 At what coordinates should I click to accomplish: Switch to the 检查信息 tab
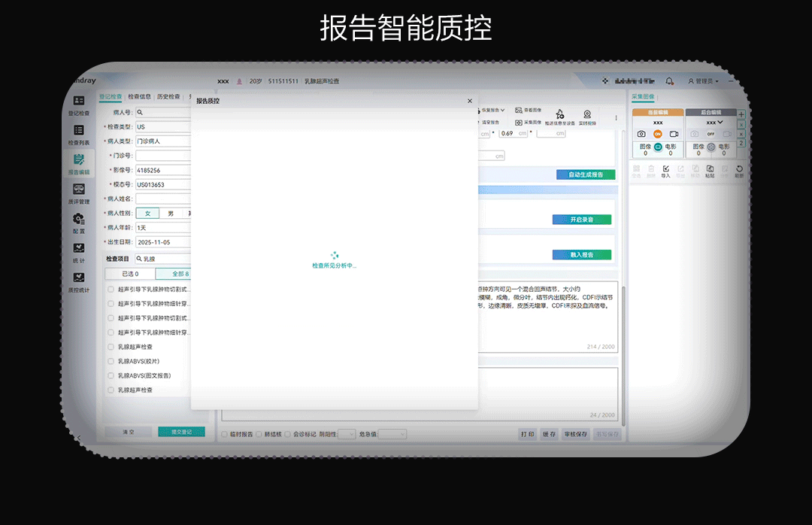coord(139,96)
